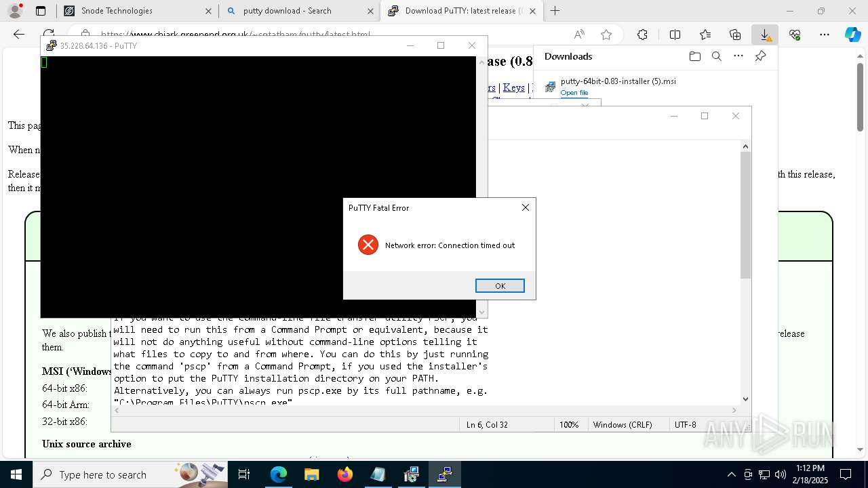Click the taskbar search box
Viewport: 868px width, 488px height.
[x=130, y=474]
